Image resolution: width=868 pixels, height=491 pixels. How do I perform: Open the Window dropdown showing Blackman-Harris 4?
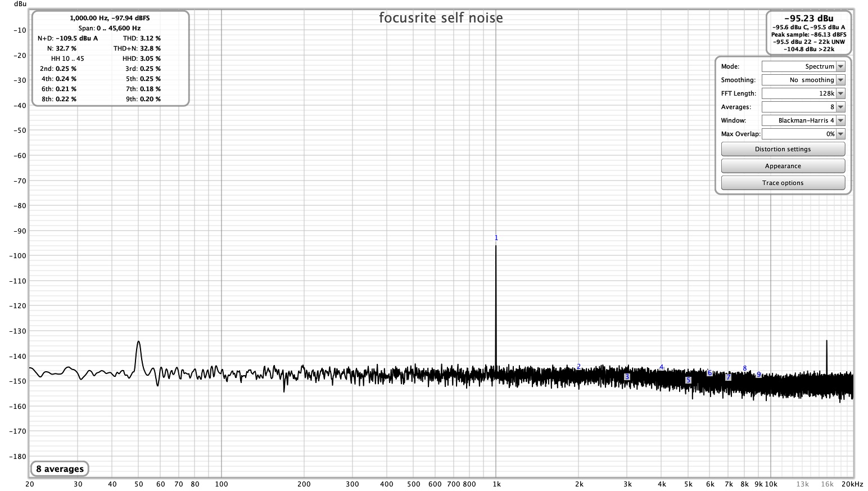click(x=803, y=120)
